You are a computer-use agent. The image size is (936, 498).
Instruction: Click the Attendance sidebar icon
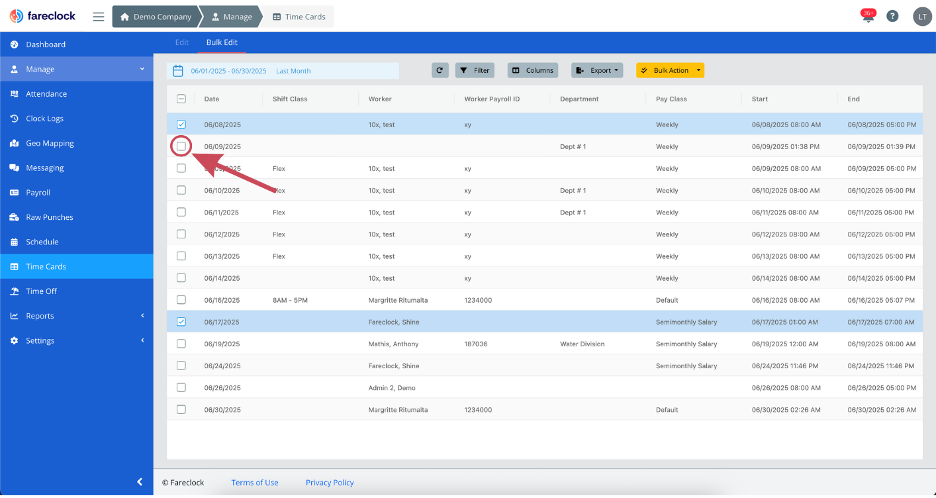coord(14,94)
